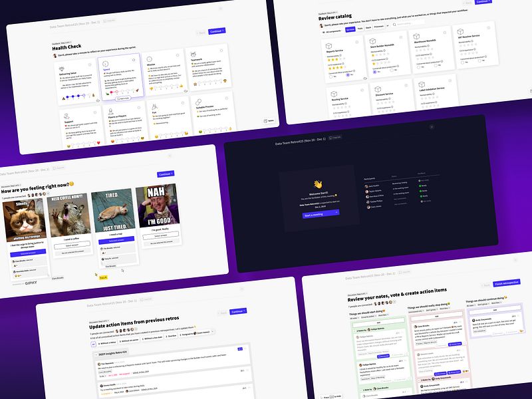Select the Overdue filter in action items window

pyautogui.click(x=171, y=336)
